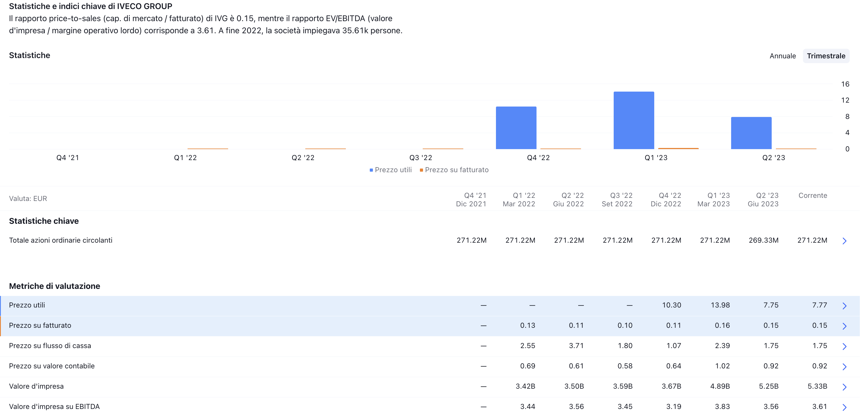Click Prezzo su flusso di cassa label
The image size is (868, 416).
(x=50, y=346)
